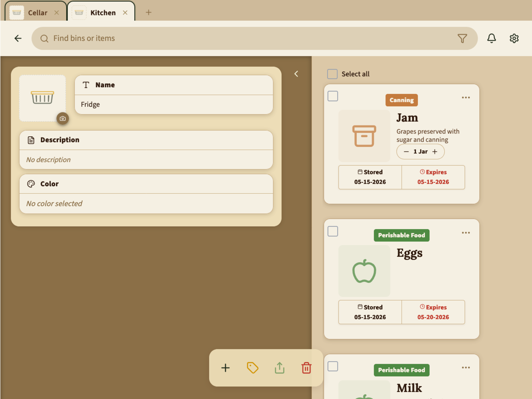Click the green share/export icon

(x=279, y=368)
